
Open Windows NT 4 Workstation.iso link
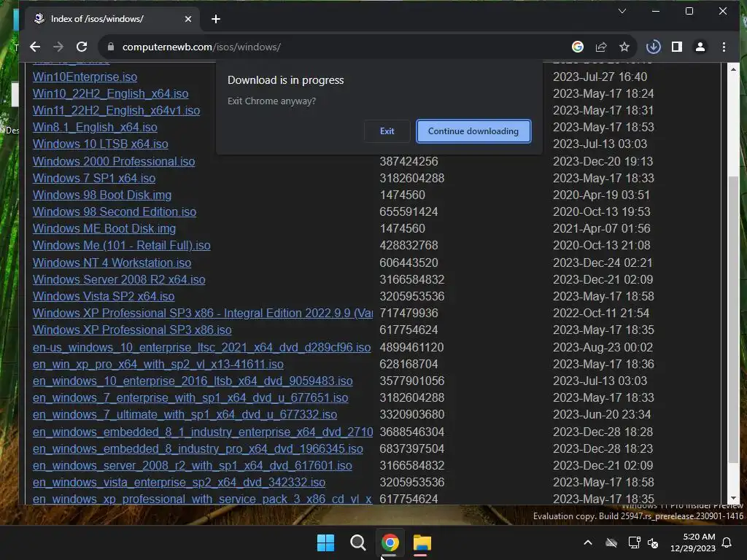pos(112,262)
